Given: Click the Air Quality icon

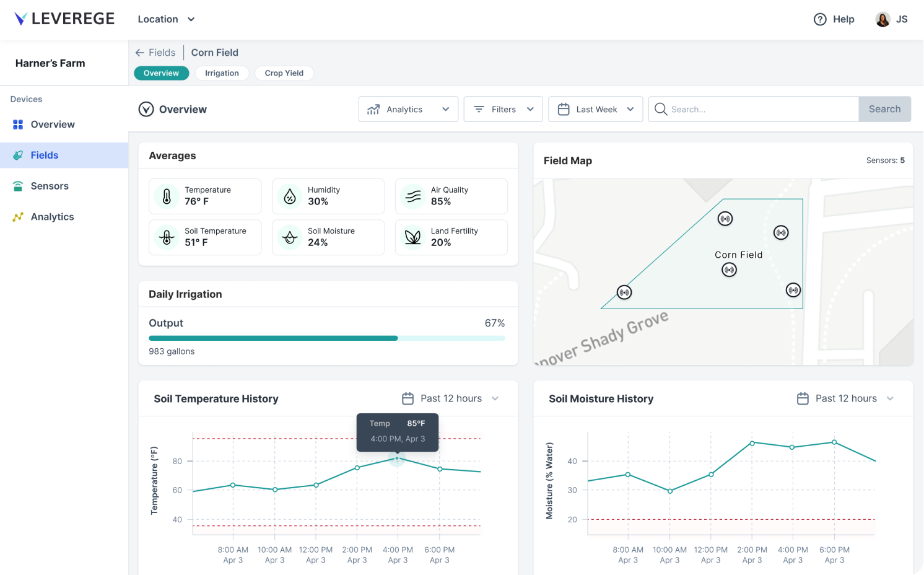Looking at the screenshot, I should click(x=412, y=196).
